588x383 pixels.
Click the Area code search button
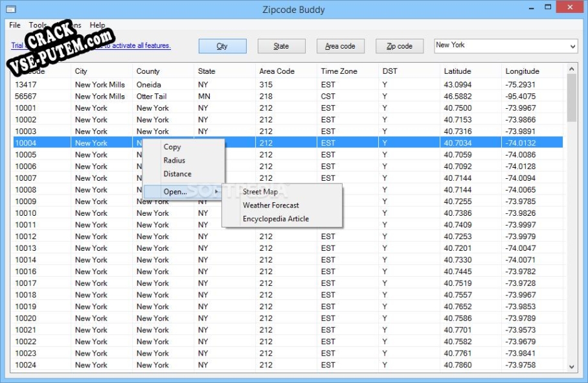click(x=340, y=46)
